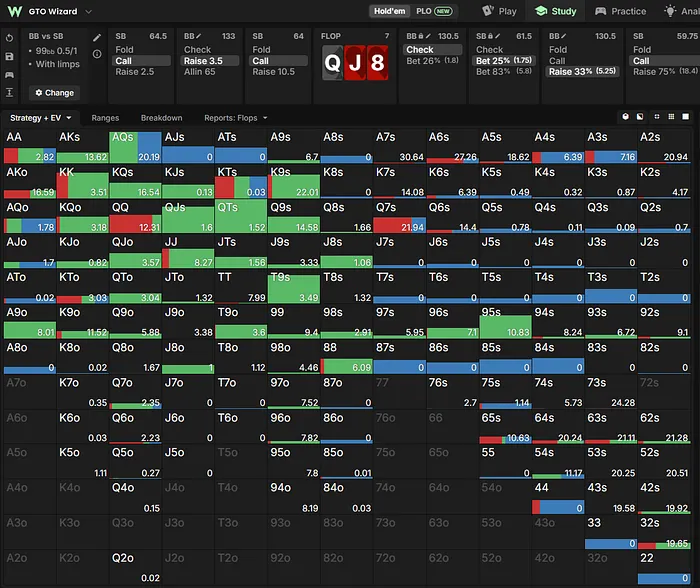700x588 pixels.
Task: Switch to the Breakdown tab
Action: click(162, 118)
